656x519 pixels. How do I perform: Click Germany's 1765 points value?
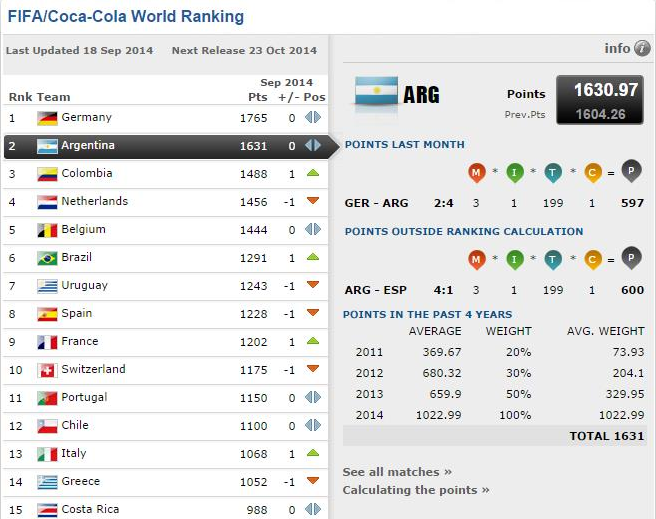pyautogui.click(x=254, y=118)
